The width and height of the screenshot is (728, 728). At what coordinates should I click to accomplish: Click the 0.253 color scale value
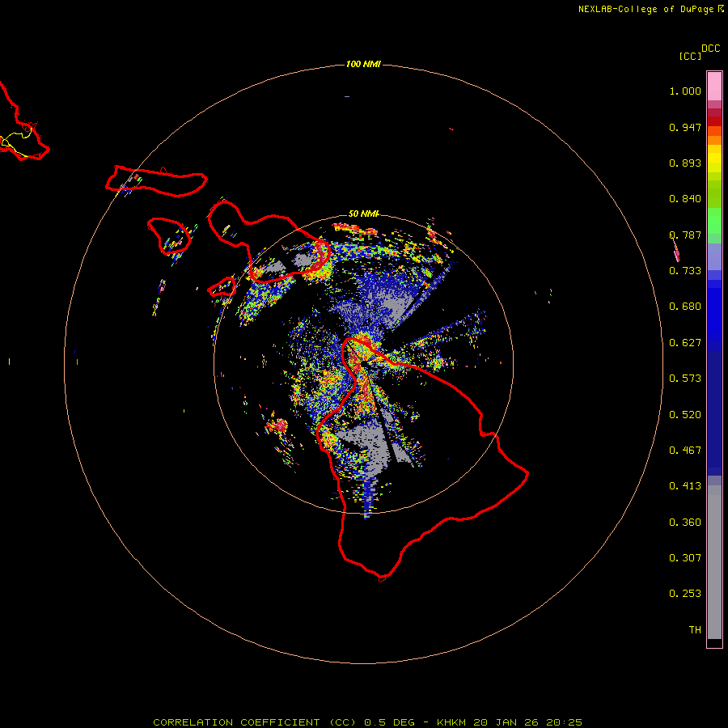coord(685,594)
